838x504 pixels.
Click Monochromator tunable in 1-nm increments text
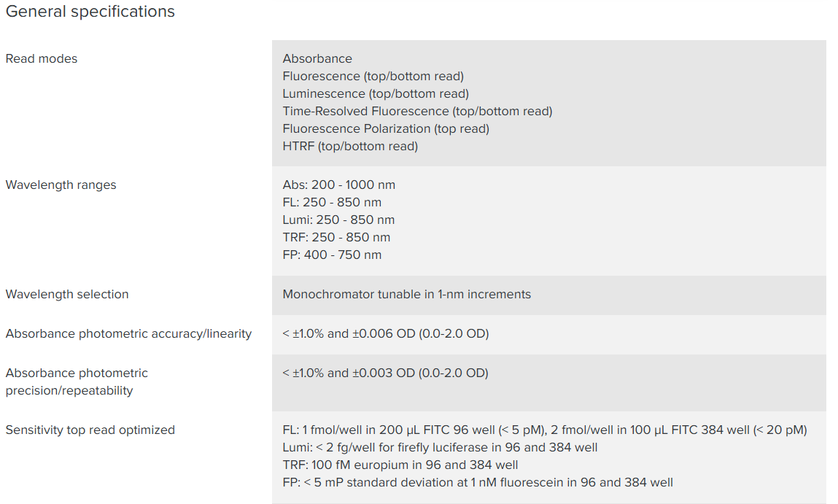[406, 295]
